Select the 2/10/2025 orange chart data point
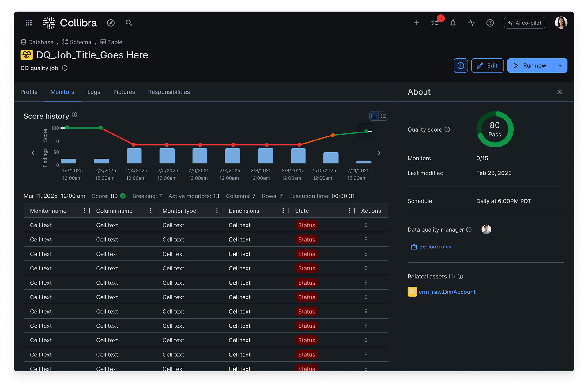 click(x=333, y=135)
